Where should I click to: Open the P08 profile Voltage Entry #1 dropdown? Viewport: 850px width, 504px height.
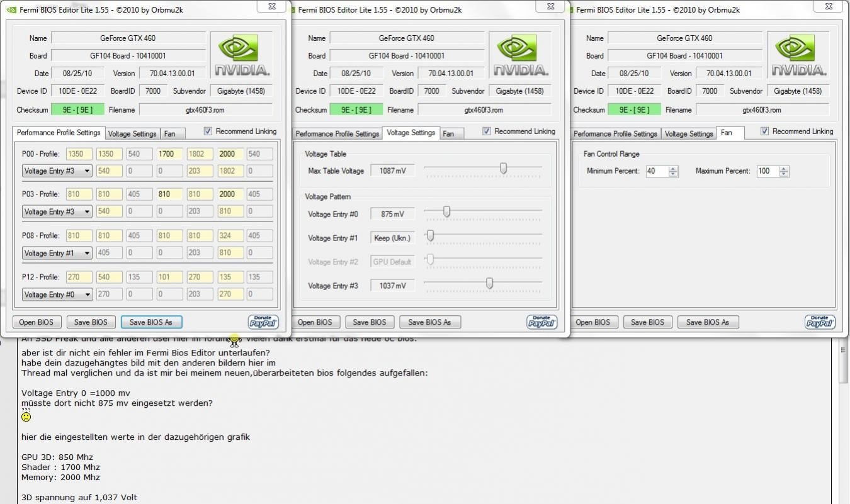[x=57, y=253]
